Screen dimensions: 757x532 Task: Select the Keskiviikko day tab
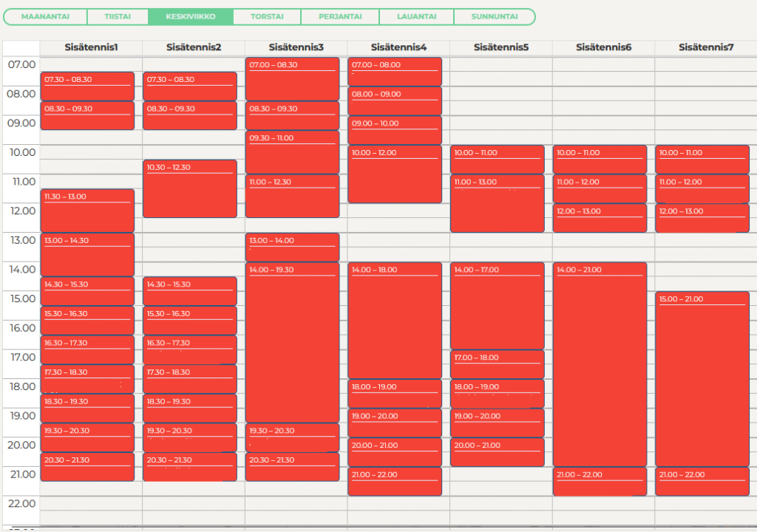pyautogui.click(x=191, y=16)
